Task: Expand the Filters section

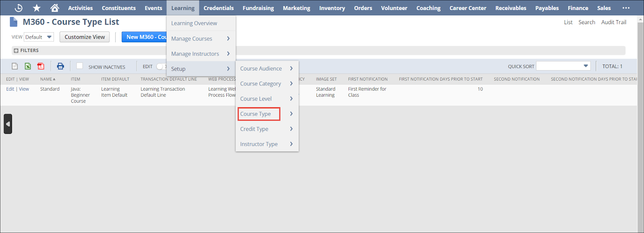Action: tap(16, 51)
